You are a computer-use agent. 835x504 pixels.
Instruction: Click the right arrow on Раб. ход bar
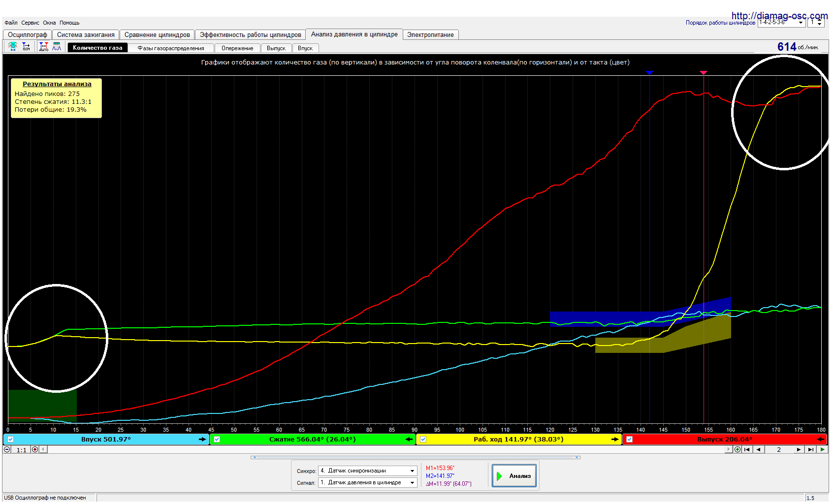[x=615, y=439]
